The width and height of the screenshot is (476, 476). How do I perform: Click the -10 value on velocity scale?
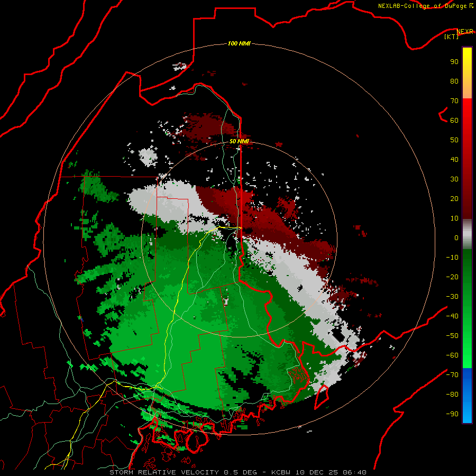coord(452,258)
